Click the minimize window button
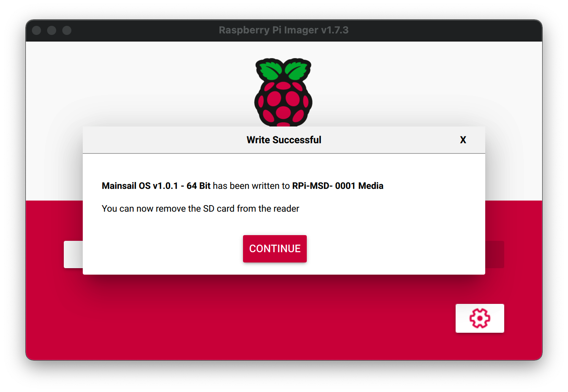 point(52,30)
